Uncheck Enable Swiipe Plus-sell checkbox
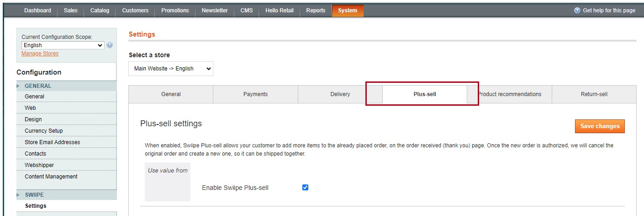Screen dimensions: 644x216 tap(306, 187)
